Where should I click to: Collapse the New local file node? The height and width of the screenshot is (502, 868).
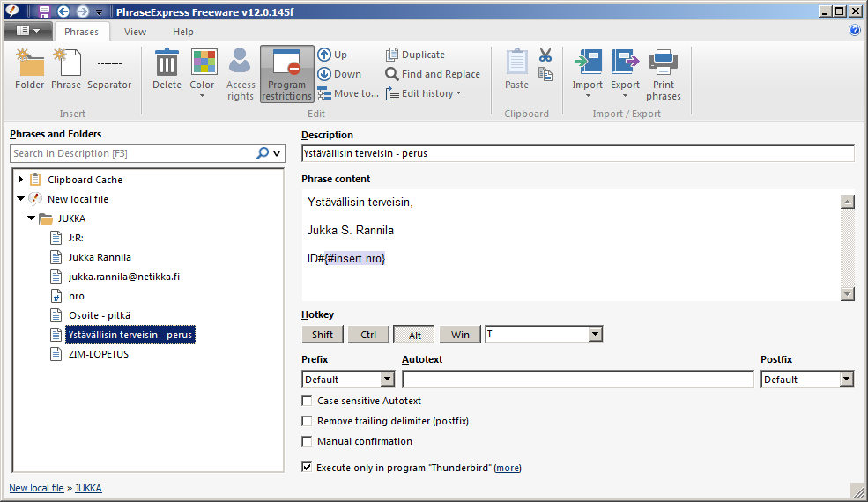[20, 199]
